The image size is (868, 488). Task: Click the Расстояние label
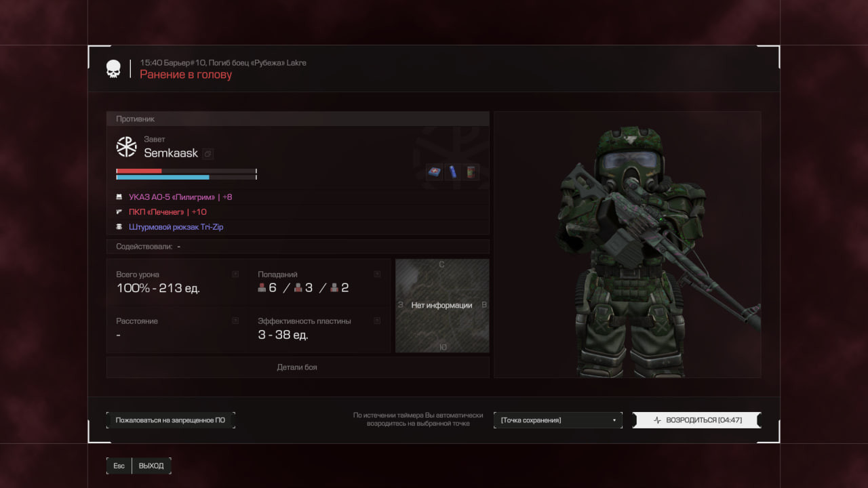pyautogui.click(x=137, y=321)
